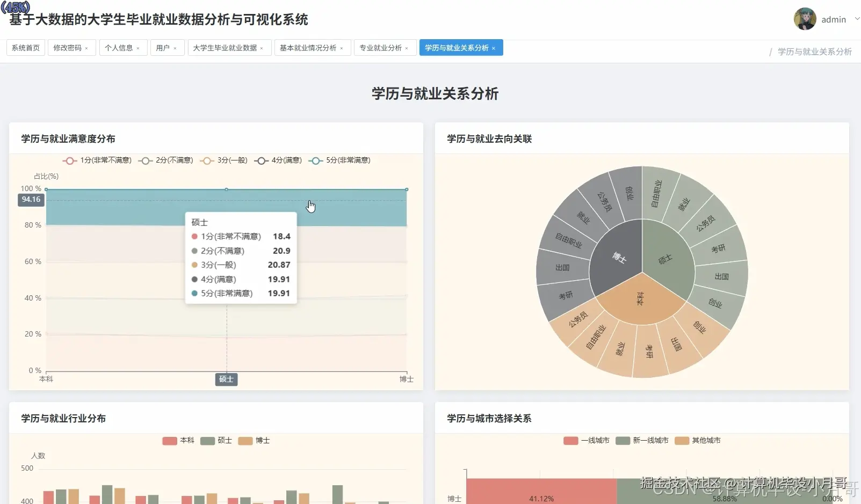Click the 学历与就业满意度分布 card title
Image resolution: width=861 pixels, height=504 pixels.
68,139
